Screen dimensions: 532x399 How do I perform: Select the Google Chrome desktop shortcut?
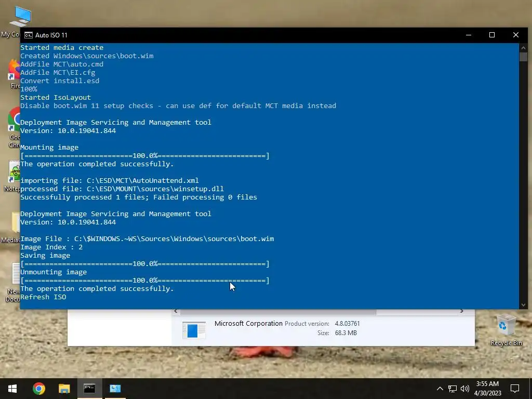pos(14,127)
